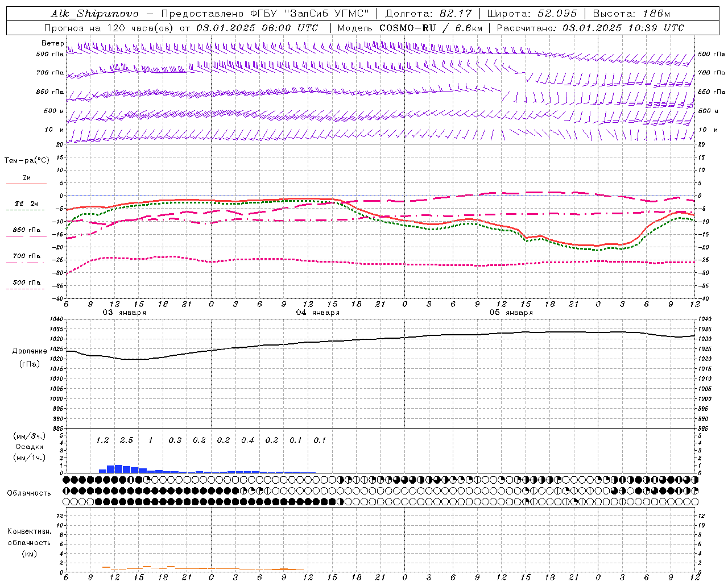Select the 500 гПа temperature legend entry
Image resolution: width=728 pixels, height=582 pixels.
click(26, 282)
